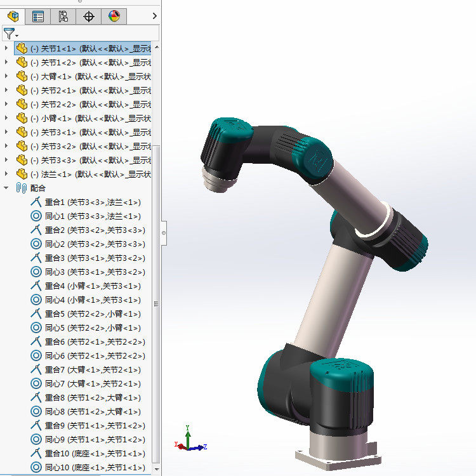Click the panel collapse handle on splitter
Image resolution: width=476 pixels, height=476 pixels.
(x=164, y=233)
